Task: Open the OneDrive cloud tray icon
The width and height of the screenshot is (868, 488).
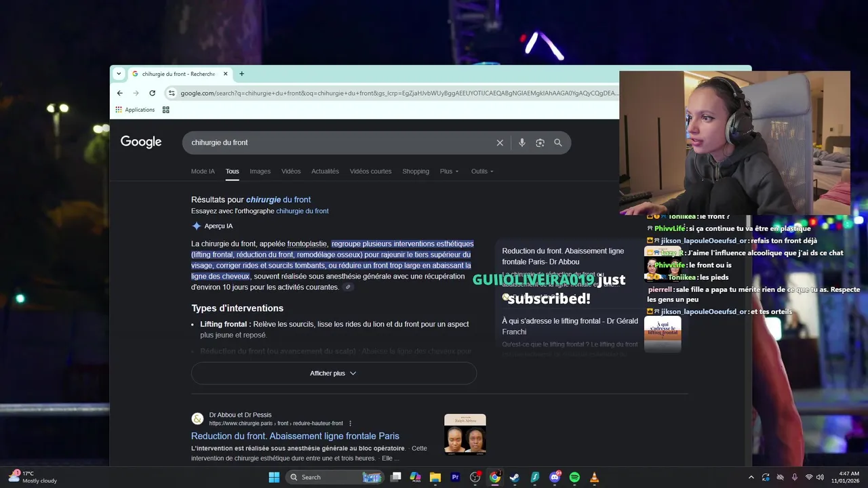Action: click(x=780, y=477)
